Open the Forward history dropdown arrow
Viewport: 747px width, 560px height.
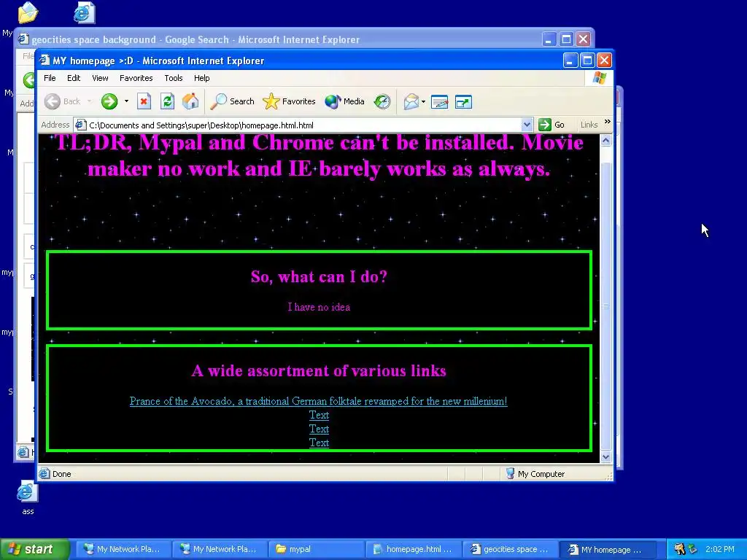[x=126, y=101]
